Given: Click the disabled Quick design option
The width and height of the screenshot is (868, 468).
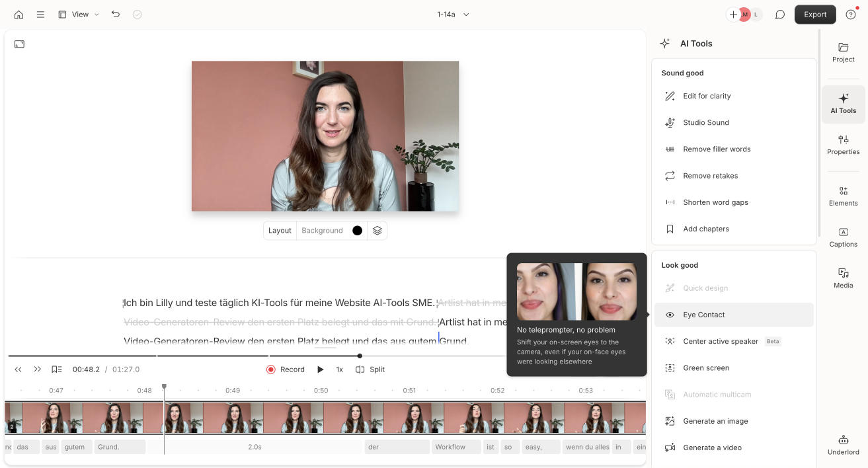Looking at the screenshot, I should click(734, 288).
